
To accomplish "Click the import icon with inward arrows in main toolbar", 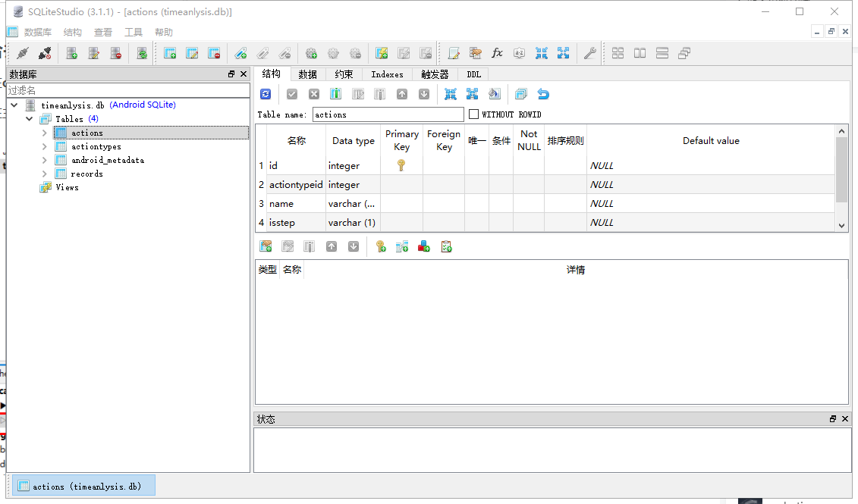I will click(x=541, y=53).
